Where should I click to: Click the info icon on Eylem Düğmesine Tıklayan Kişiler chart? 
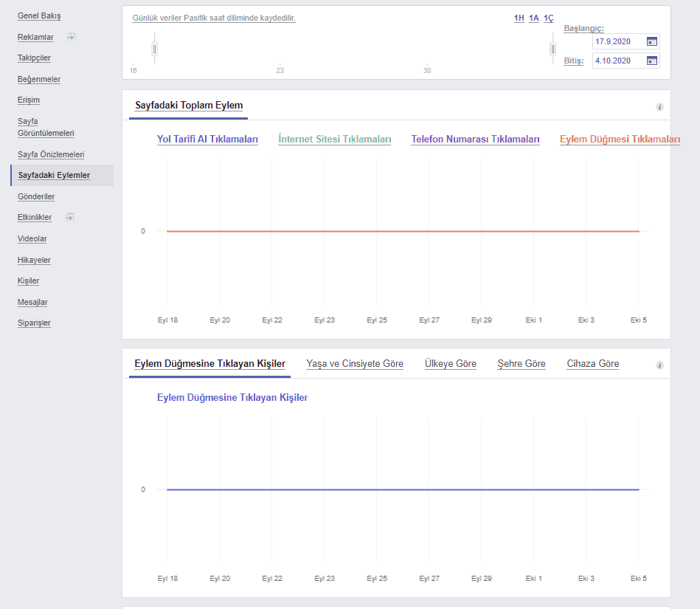click(x=659, y=365)
